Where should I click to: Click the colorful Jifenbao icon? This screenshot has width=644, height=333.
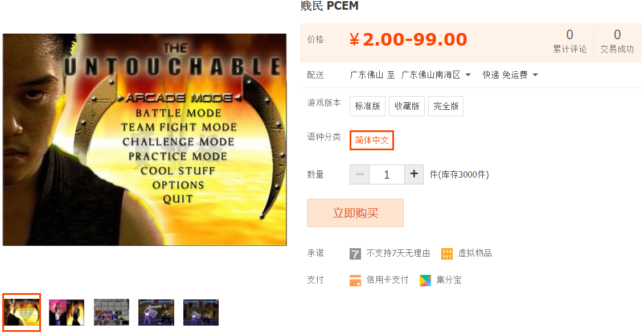pos(425,280)
